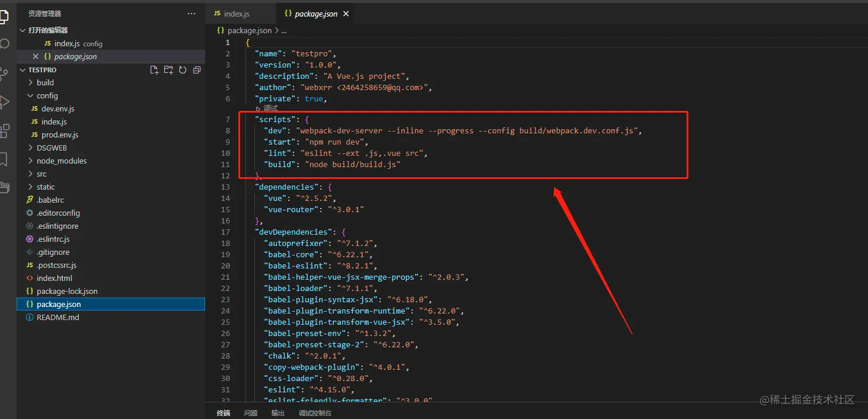Click the 资源管理器 sidebar title

(x=44, y=13)
